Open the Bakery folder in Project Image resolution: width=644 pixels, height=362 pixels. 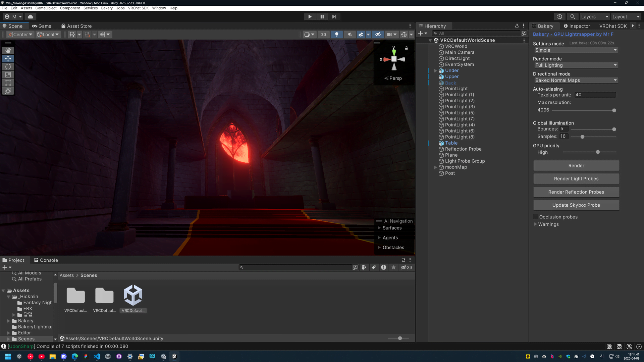[x=25, y=321]
